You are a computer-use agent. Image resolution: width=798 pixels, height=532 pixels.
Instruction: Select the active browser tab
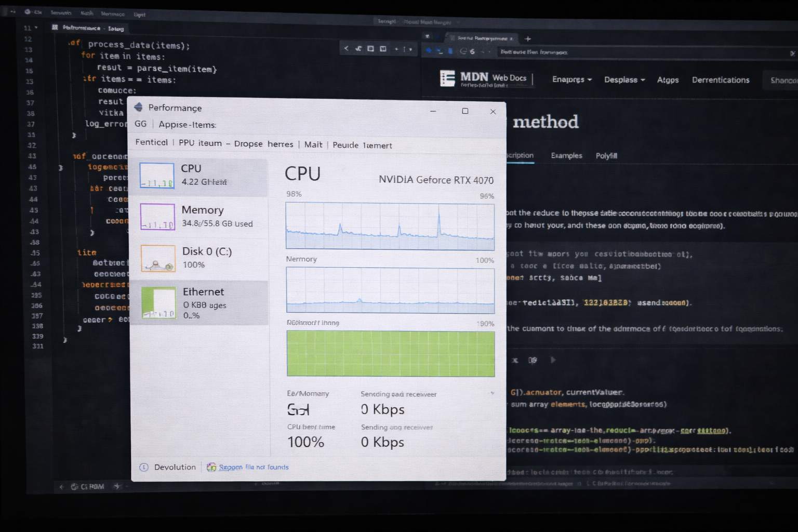(482, 38)
